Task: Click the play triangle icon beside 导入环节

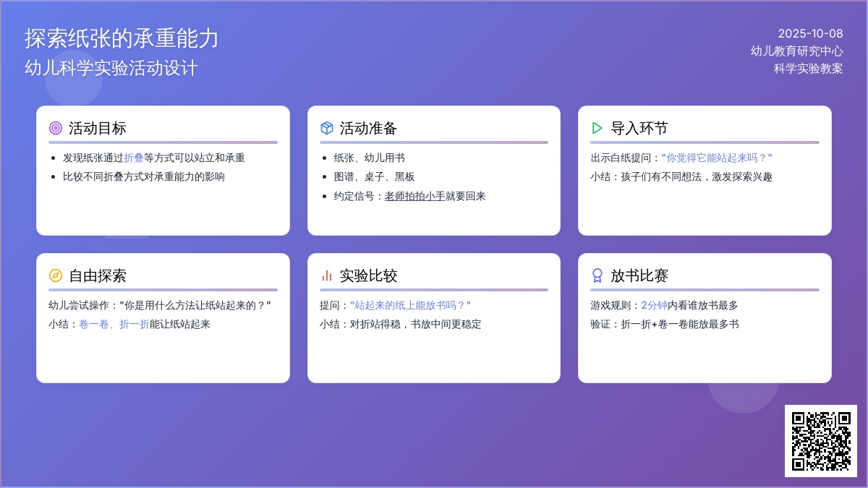Action: pos(597,128)
